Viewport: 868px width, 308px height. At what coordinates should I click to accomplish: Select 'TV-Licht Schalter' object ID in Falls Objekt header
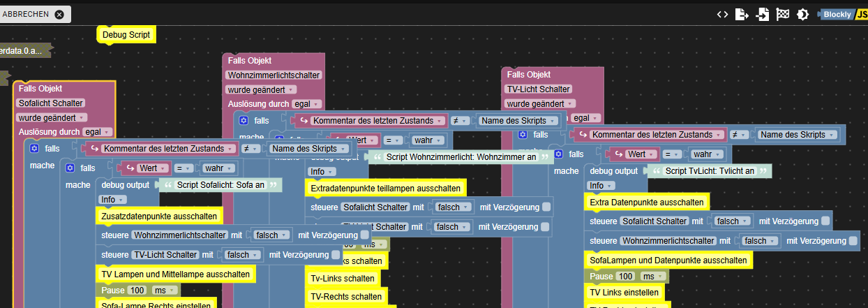pos(538,89)
